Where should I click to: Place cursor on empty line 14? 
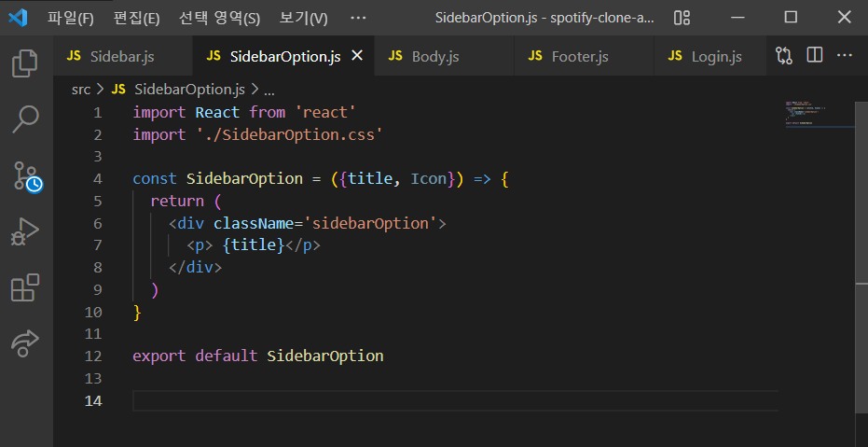pyautogui.click(x=455, y=400)
